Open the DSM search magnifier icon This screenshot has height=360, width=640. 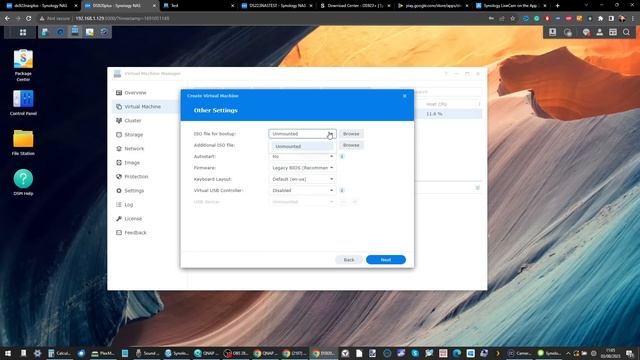(x=626, y=32)
